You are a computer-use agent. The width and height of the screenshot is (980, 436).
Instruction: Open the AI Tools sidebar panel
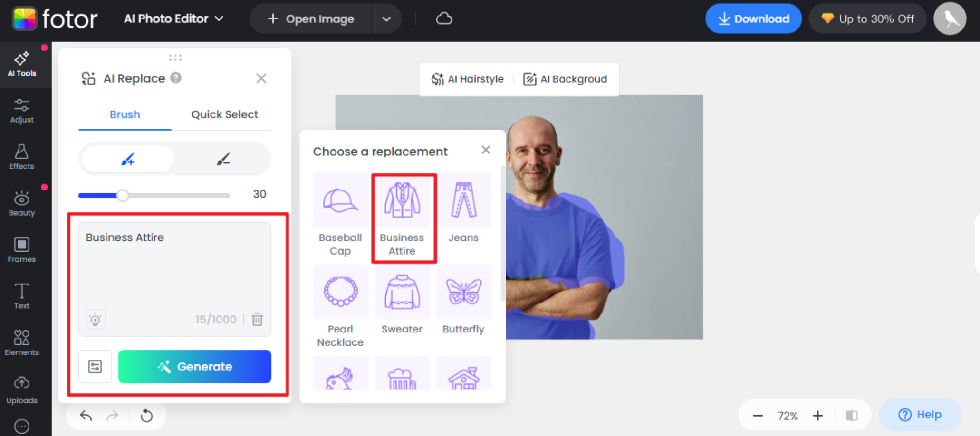pyautogui.click(x=22, y=65)
